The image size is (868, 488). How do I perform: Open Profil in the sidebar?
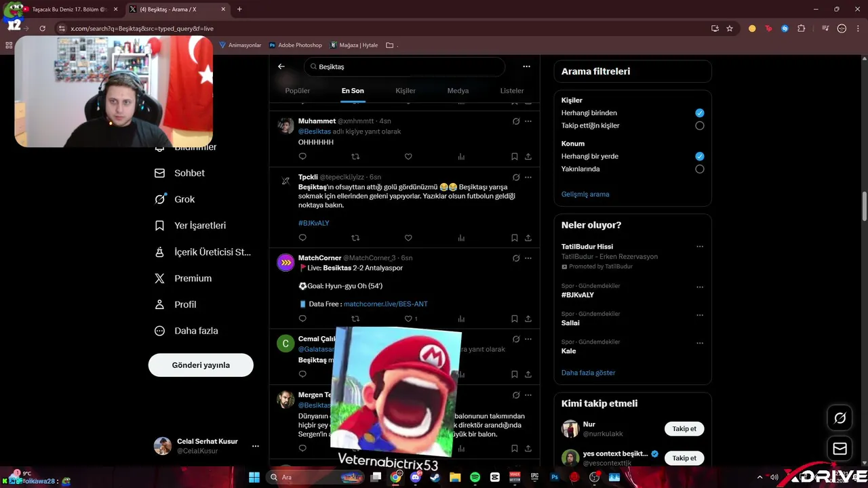[176, 304]
